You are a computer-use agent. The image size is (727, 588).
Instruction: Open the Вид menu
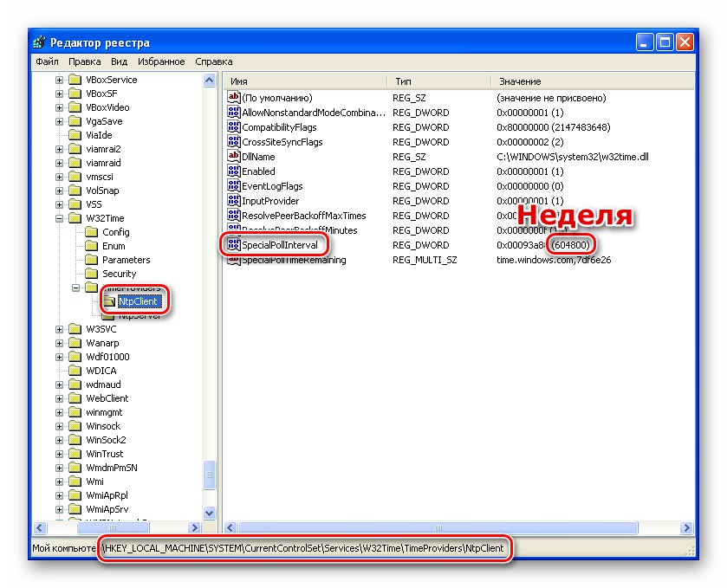(x=120, y=61)
